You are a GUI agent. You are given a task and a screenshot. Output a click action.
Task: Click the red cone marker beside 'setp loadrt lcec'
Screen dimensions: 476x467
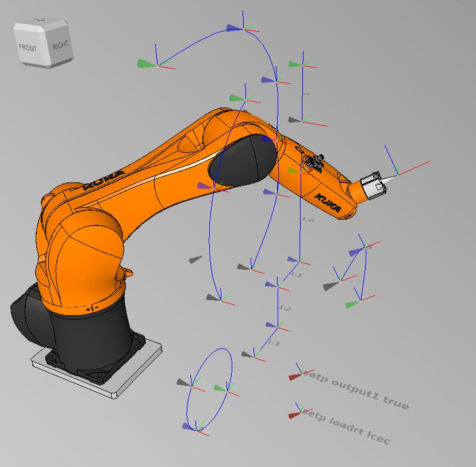[294, 415]
